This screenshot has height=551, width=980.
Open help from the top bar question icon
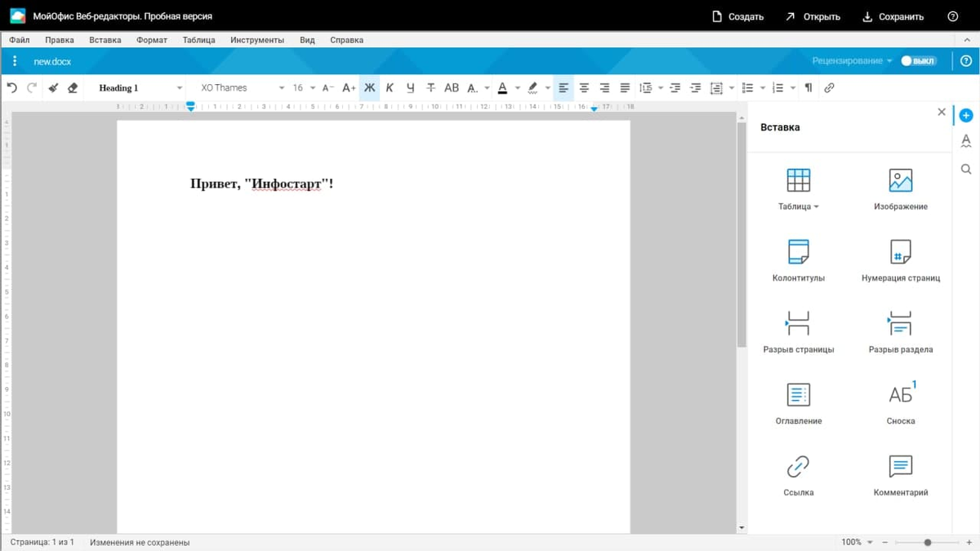[952, 16]
